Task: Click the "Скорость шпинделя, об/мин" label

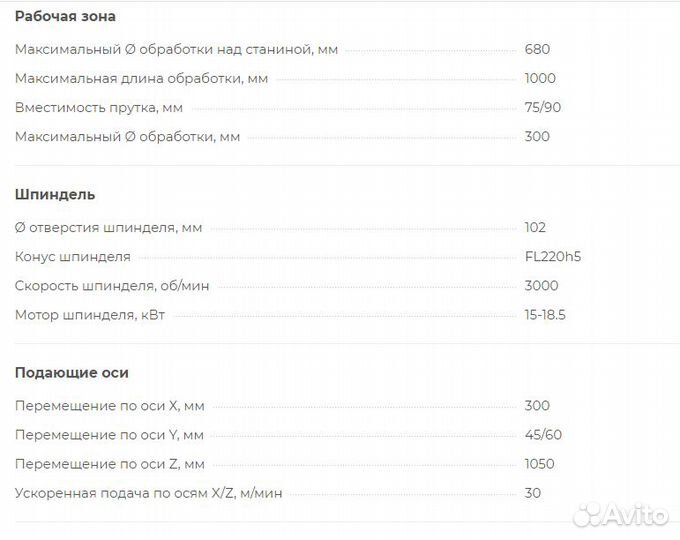Action: [112, 285]
